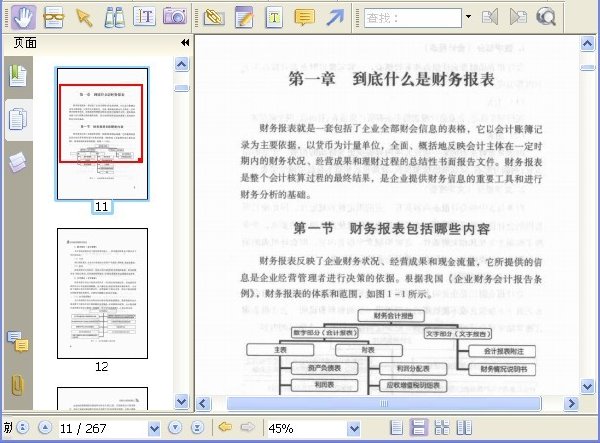Open the Pages thumbnails sidebar tab

tap(18, 119)
